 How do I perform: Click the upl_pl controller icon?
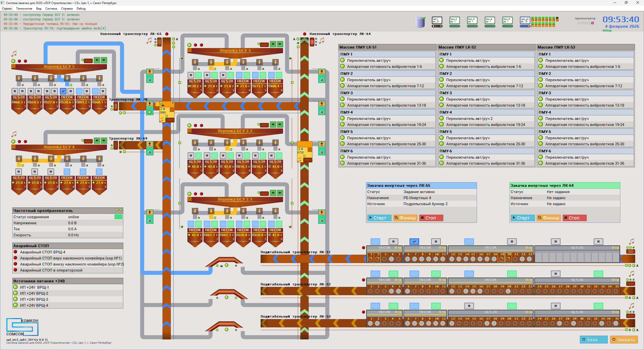(x=525, y=21)
